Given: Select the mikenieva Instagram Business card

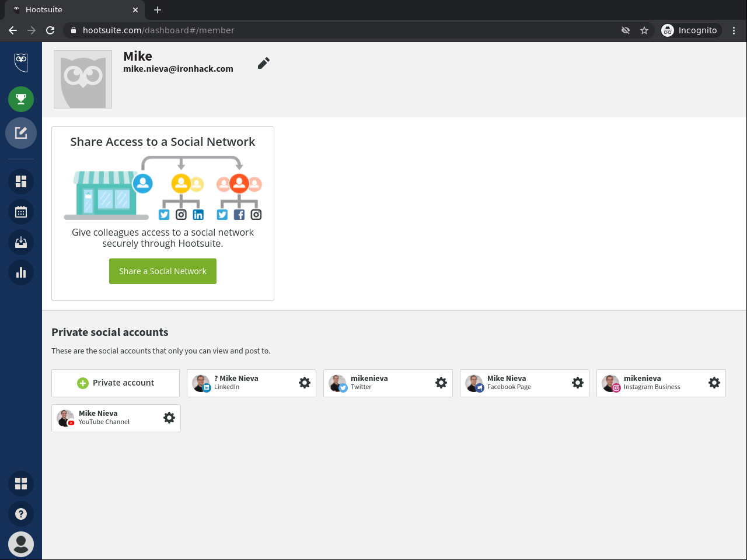Looking at the screenshot, I should click(661, 383).
